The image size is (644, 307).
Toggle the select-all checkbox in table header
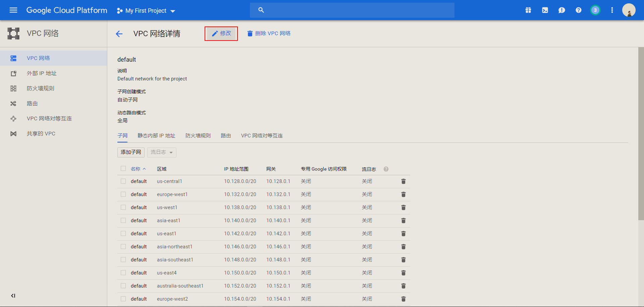click(123, 169)
